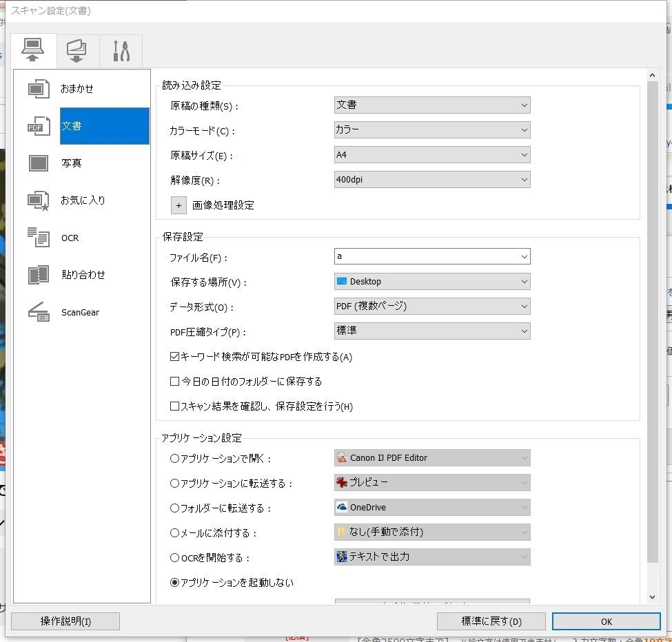This screenshot has height=642, width=672.
Task: Click the 保存設定 section heading
Action: click(x=183, y=237)
